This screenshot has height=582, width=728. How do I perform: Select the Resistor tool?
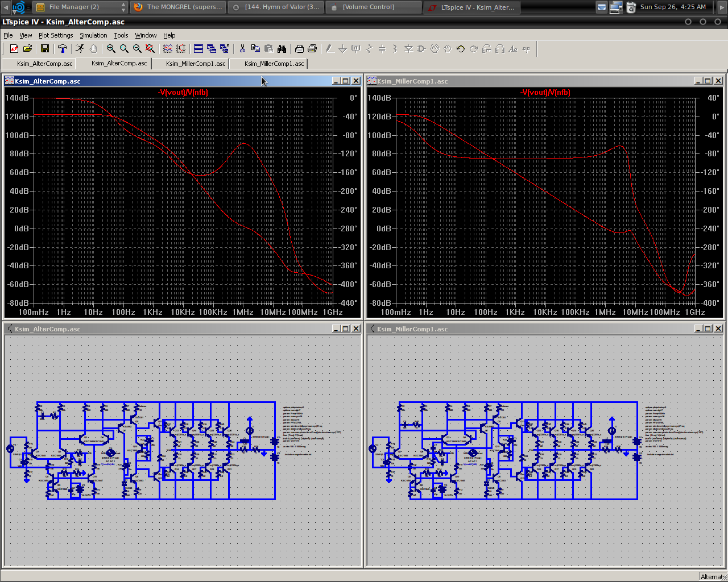click(369, 49)
